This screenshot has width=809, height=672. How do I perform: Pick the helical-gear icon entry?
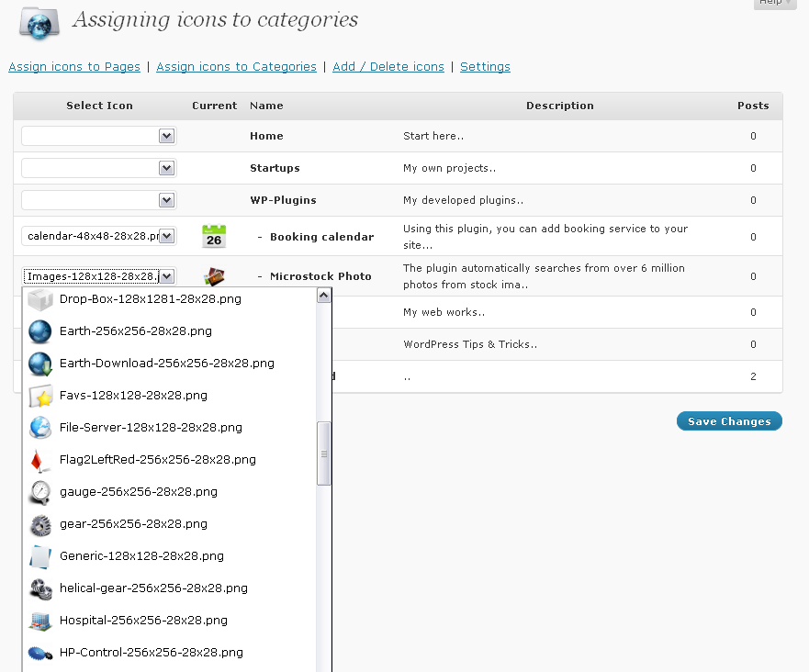pos(153,588)
